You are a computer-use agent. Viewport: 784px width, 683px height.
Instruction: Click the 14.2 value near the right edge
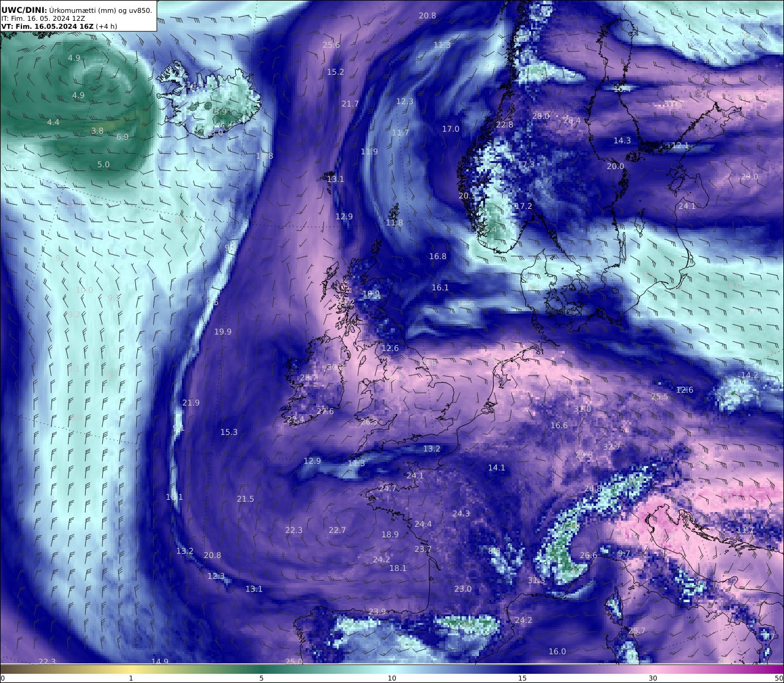point(750,375)
